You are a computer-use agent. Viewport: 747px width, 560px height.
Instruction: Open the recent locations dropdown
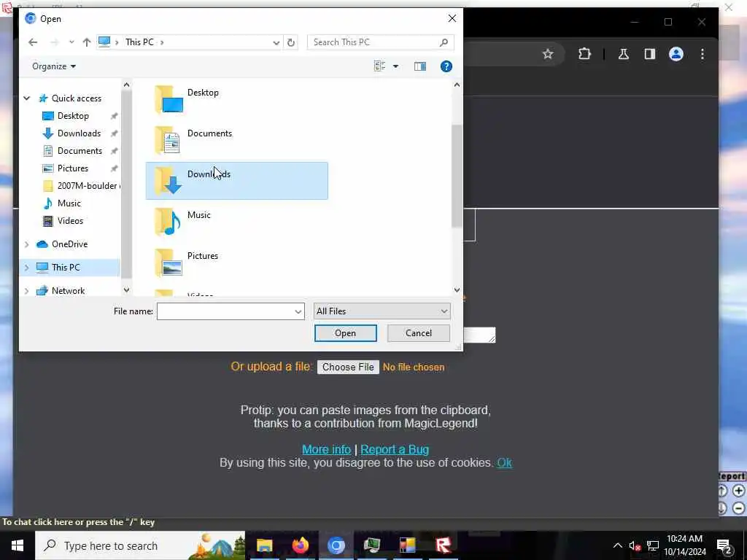coord(71,42)
